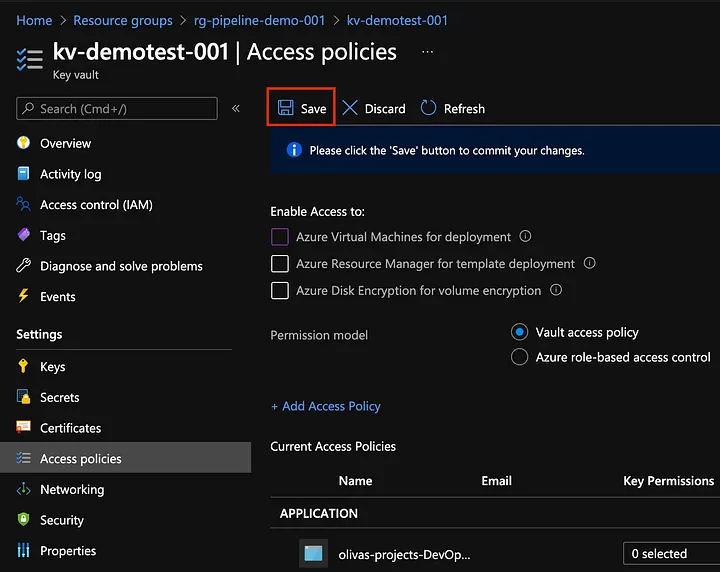
Task: Select Vault access policy radio button
Action: point(519,332)
